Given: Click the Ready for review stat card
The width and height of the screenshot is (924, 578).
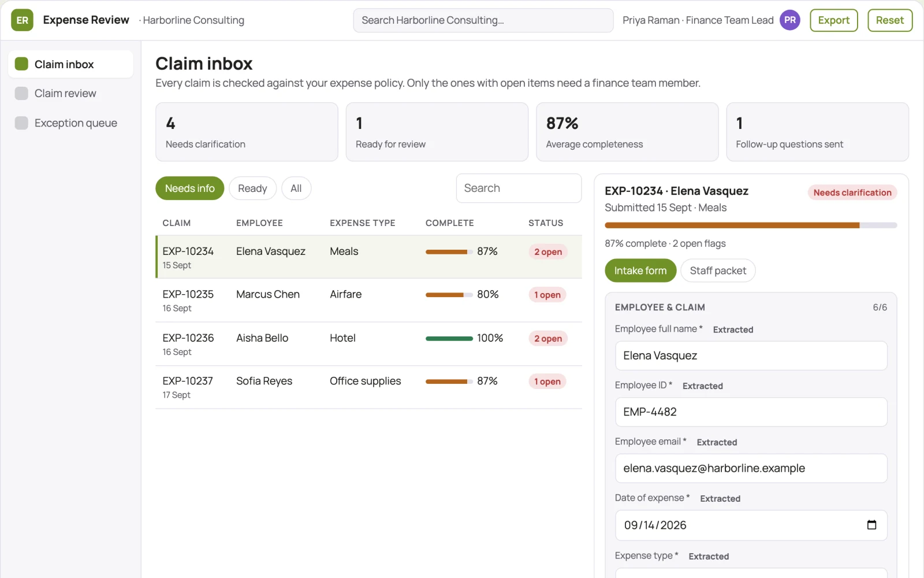Looking at the screenshot, I should [x=437, y=132].
